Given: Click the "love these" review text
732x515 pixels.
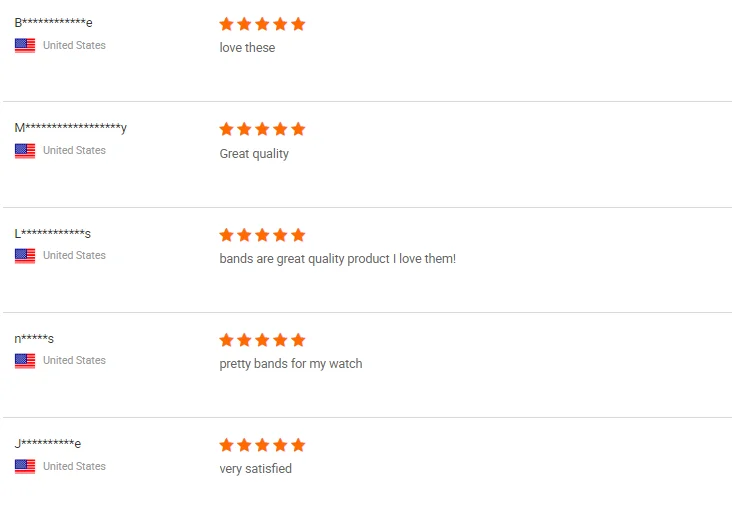Looking at the screenshot, I should click(247, 48).
